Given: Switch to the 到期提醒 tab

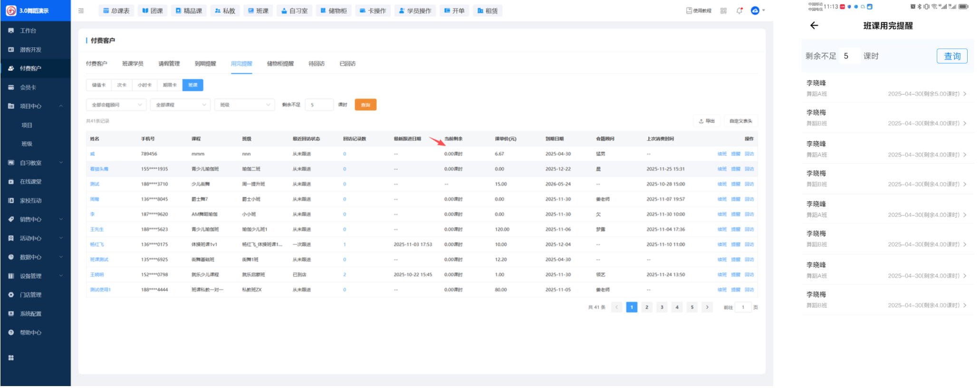Looking at the screenshot, I should click(205, 64).
